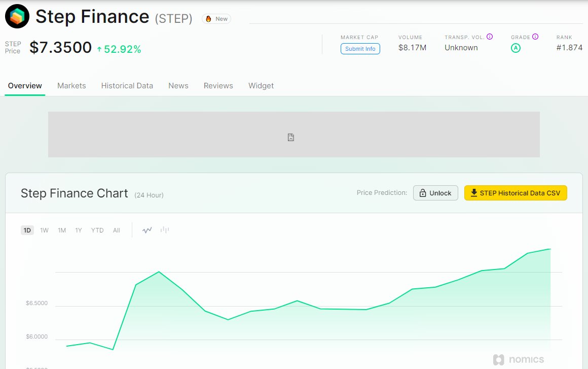Click the grade A circle badge
This screenshot has height=369, width=588.
pos(516,48)
